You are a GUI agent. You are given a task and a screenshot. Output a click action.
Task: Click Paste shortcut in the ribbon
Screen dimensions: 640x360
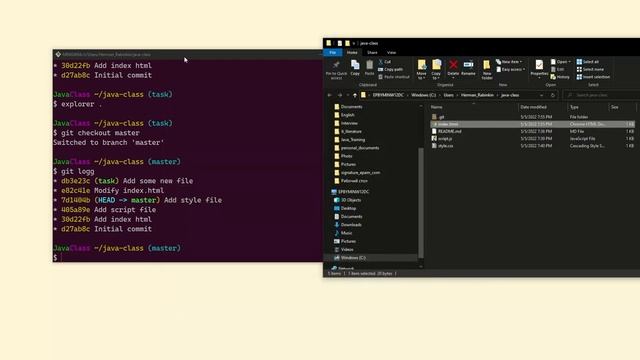pyautogui.click(x=393, y=77)
